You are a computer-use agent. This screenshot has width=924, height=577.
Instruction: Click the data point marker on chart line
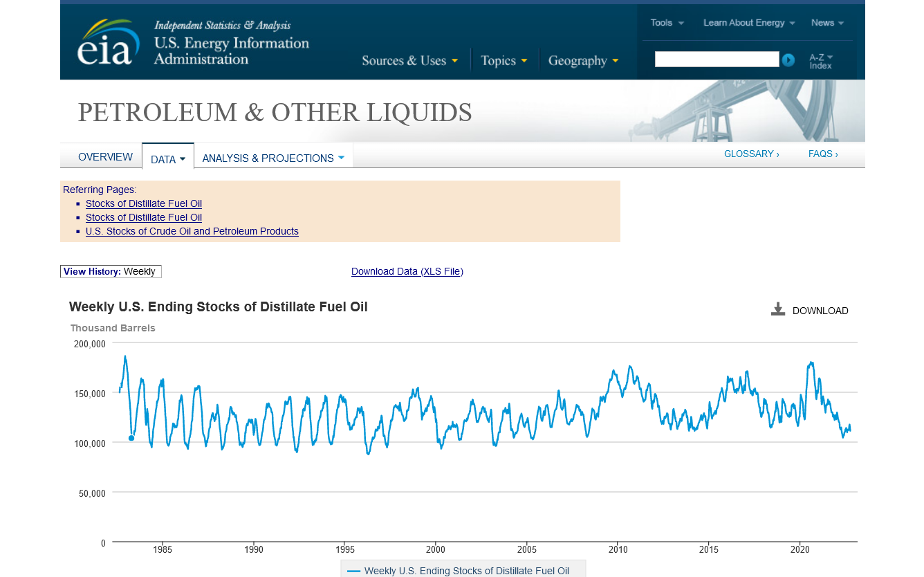point(131,438)
